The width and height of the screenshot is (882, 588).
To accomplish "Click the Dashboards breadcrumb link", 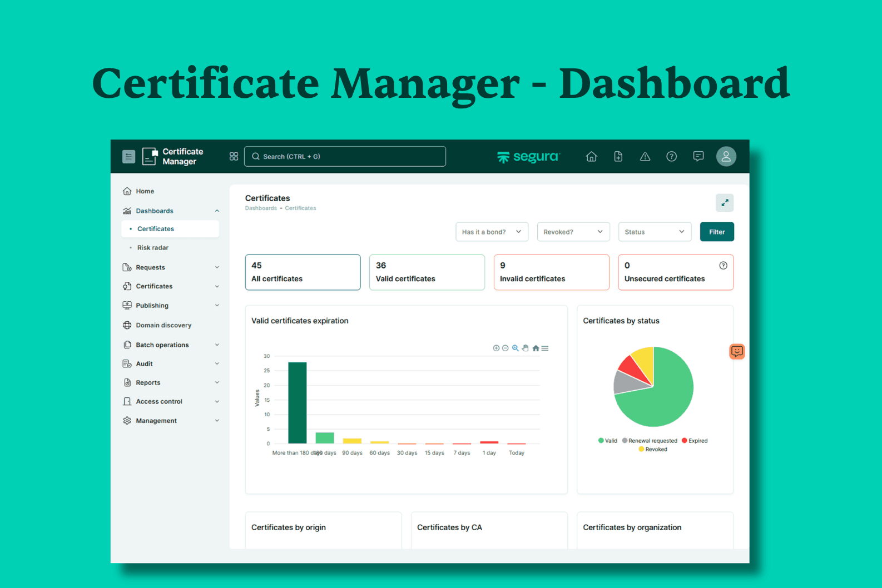I will (x=261, y=208).
